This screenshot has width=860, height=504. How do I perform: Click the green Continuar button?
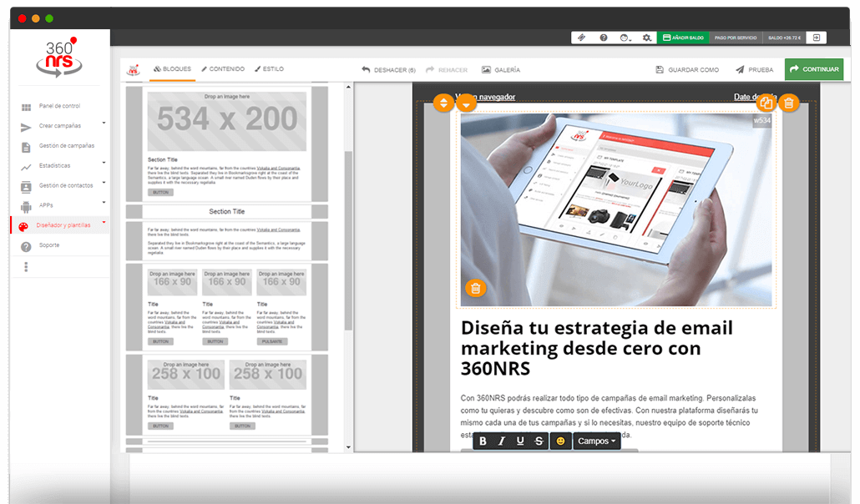coord(813,69)
